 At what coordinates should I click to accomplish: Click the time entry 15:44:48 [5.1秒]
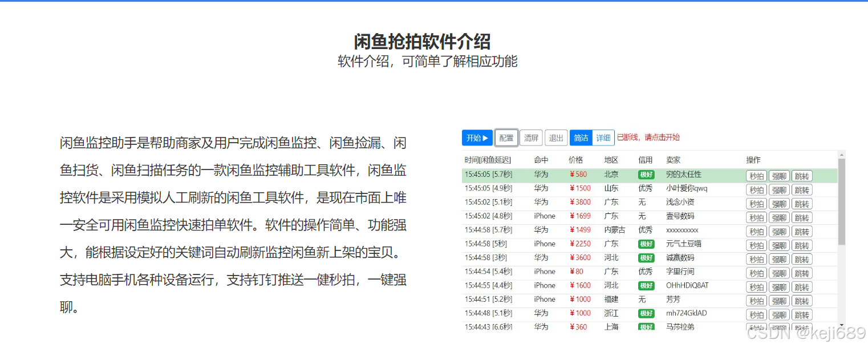tap(488, 313)
